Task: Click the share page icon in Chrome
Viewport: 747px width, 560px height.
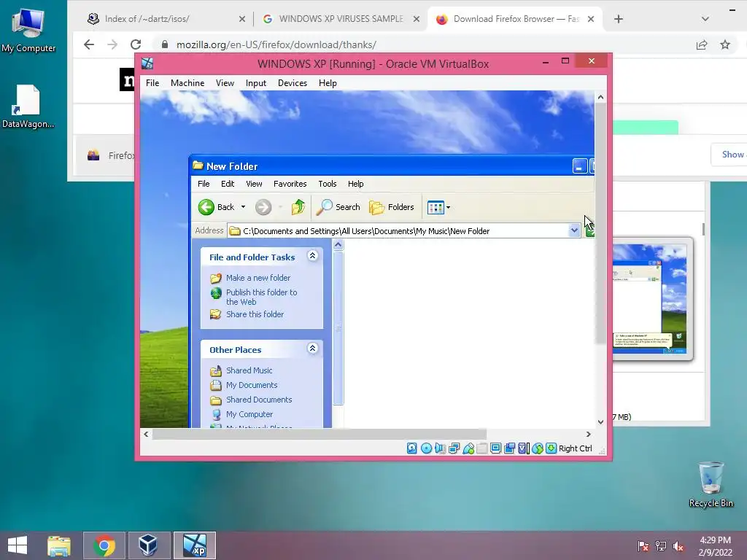Action: 702,44
